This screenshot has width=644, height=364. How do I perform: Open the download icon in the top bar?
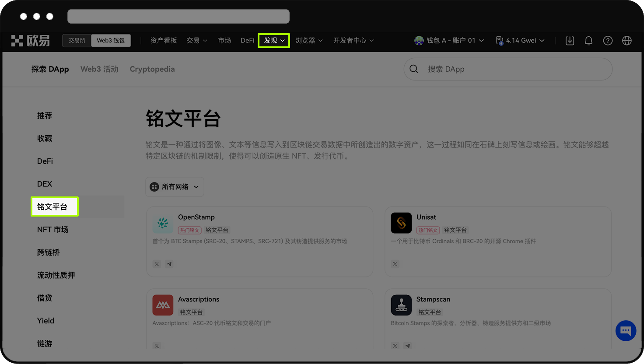(x=570, y=41)
